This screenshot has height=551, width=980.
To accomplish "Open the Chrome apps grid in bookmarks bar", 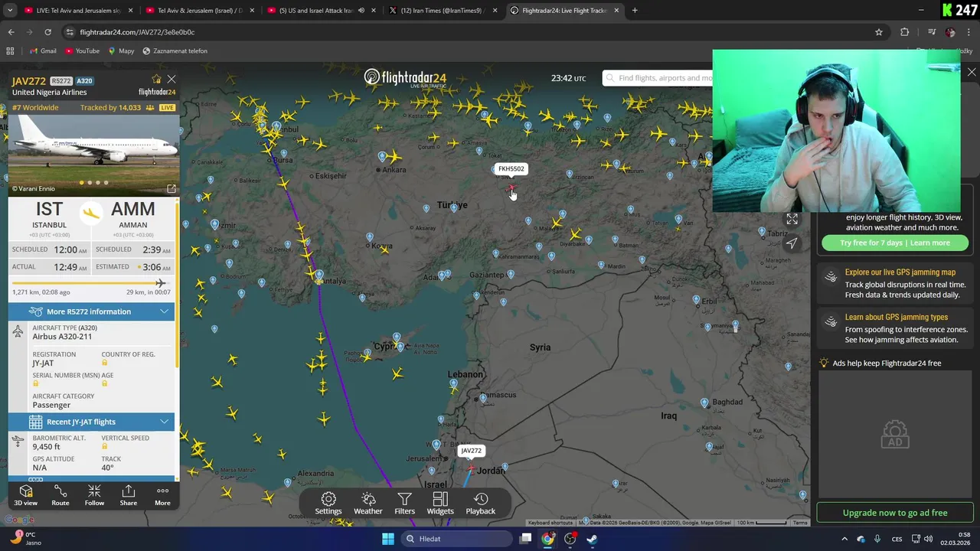I will pyautogui.click(x=10, y=51).
